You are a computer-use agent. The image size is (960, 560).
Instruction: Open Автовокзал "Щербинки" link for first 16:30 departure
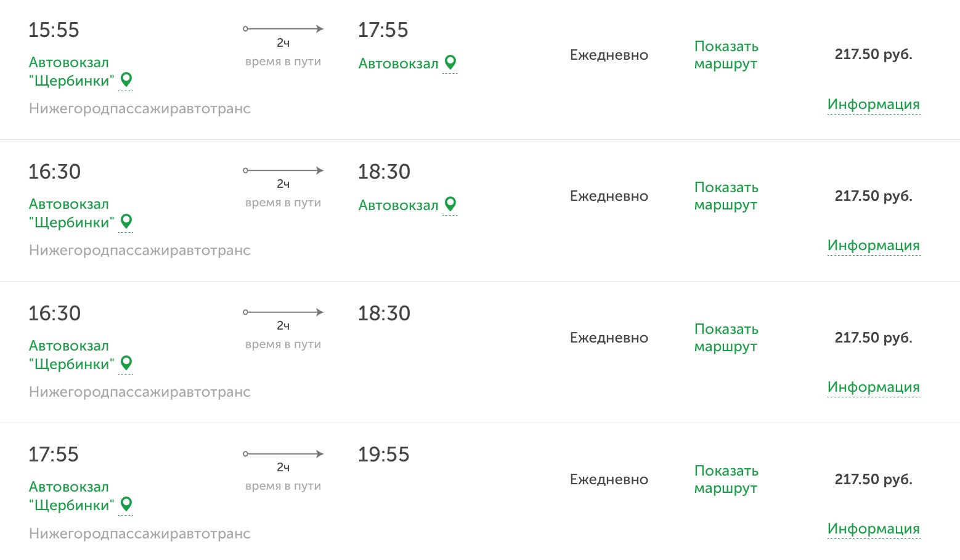point(71,213)
